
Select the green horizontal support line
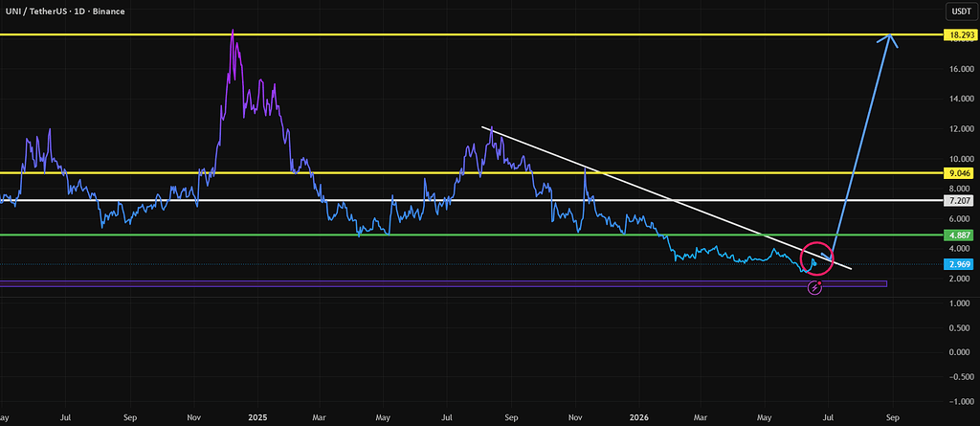(x=472, y=235)
